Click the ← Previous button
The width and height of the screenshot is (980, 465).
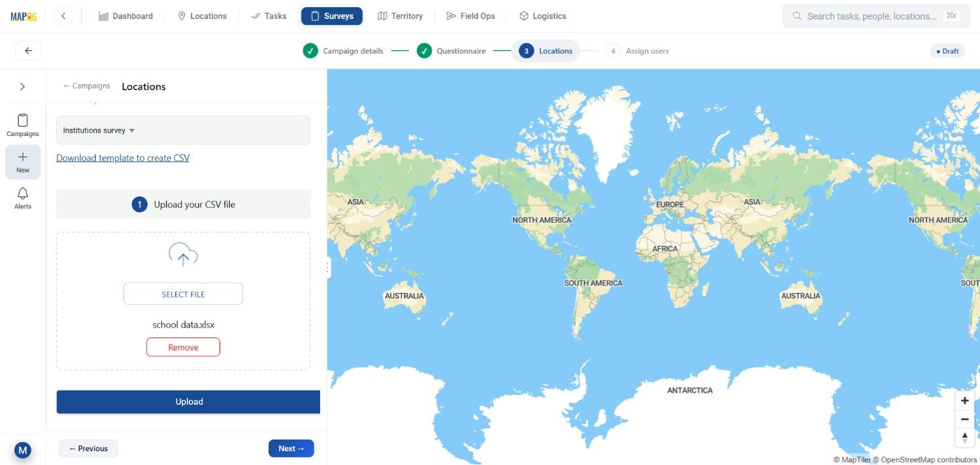click(x=88, y=449)
